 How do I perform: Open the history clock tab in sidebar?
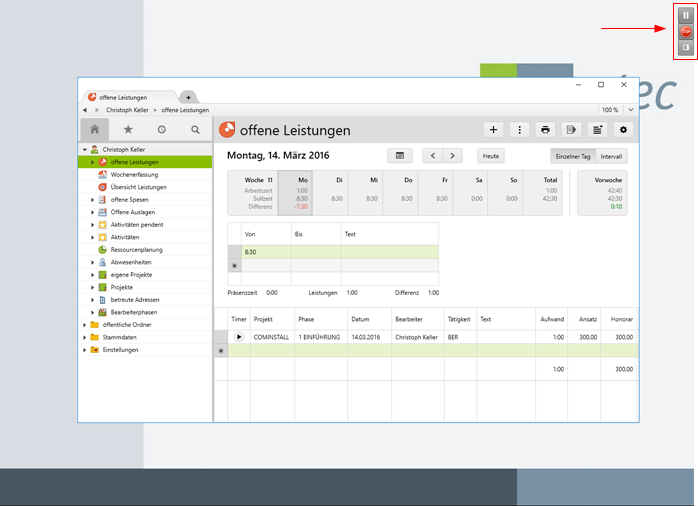(162, 130)
